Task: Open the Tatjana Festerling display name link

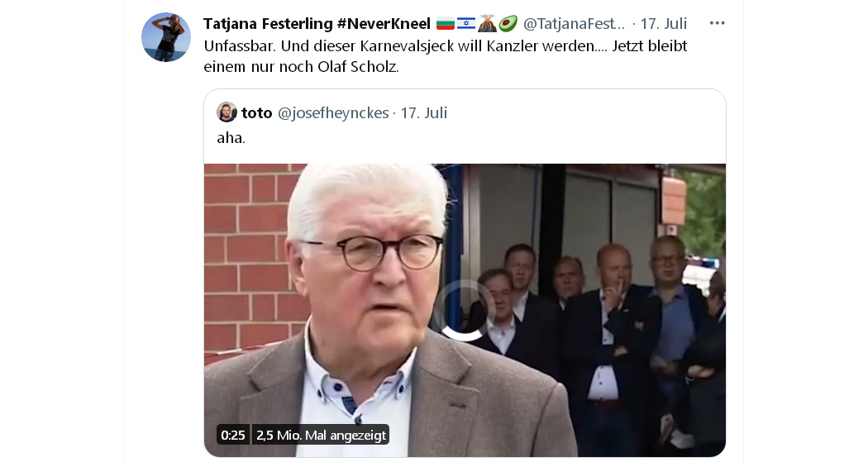Action: [268, 23]
